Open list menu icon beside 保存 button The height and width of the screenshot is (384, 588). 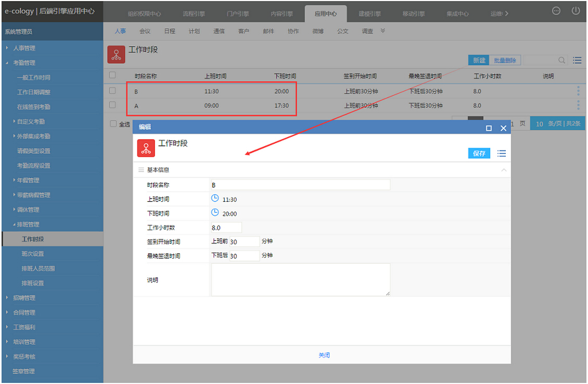[x=501, y=153]
